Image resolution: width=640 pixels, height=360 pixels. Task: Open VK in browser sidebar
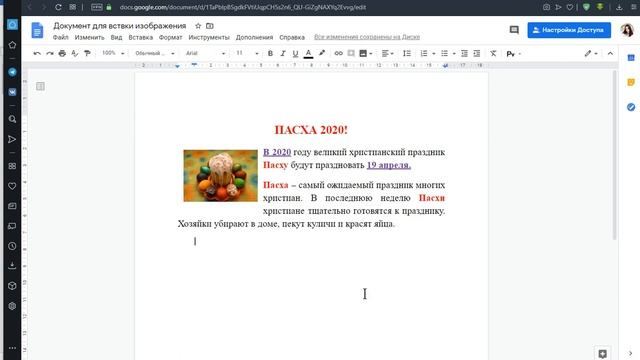12,92
